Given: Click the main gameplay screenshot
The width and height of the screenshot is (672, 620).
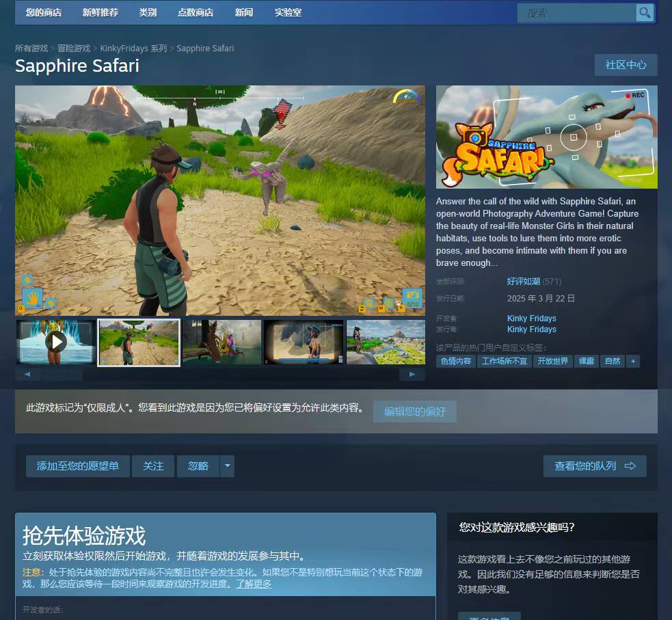Looking at the screenshot, I should [x=220, y=200].
